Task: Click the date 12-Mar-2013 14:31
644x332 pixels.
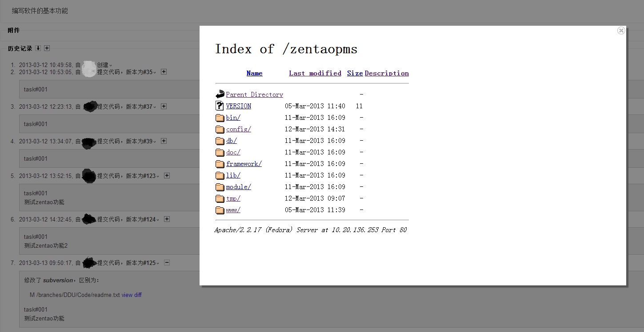Action: pos(315,129)
